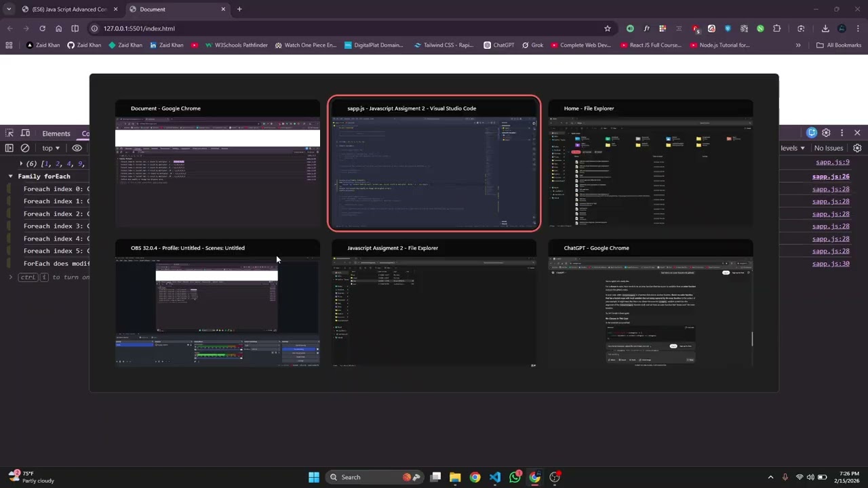Image resolution: width=868 pixels, height=488 pixels.
Task: Click the 'Foreach index 3' console line
Action: point(56,226)
